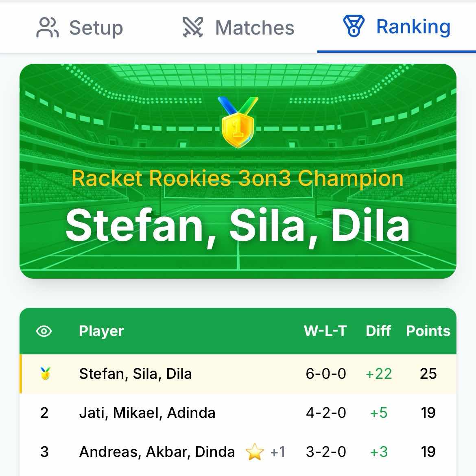Click the Setup people icon
The width and height of the screenshot is (476, 476).
click(x=48, y=28)
